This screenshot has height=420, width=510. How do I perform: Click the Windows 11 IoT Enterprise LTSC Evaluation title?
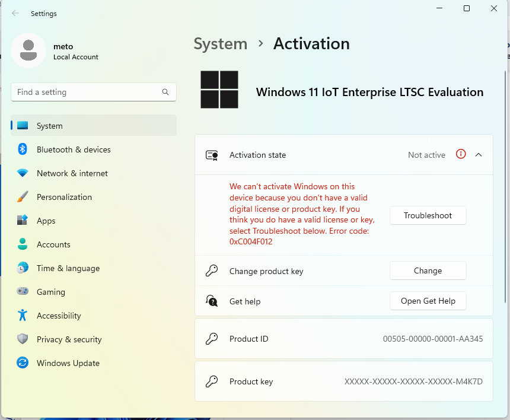click(369, 92)
